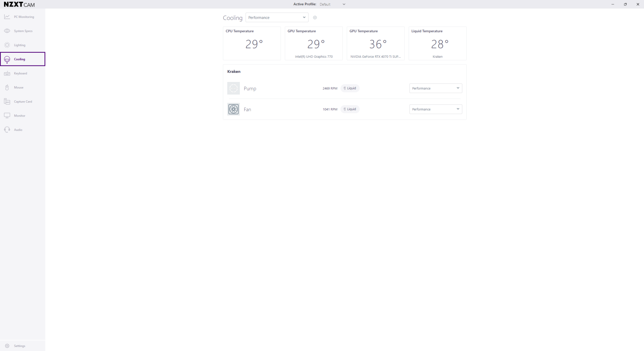Minimize the NZXT CAM window
This screenshot has height=351, width=644.
pyautogui.click(x=613, y=4)
